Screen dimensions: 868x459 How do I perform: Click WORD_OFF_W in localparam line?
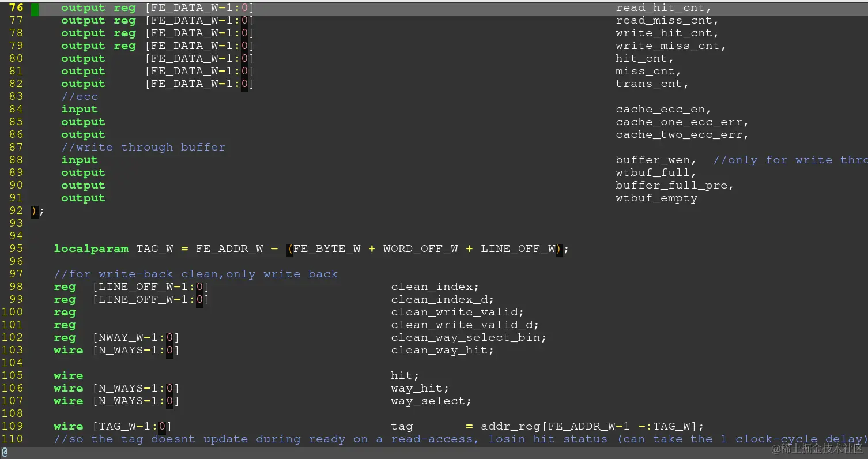[421, 249]
